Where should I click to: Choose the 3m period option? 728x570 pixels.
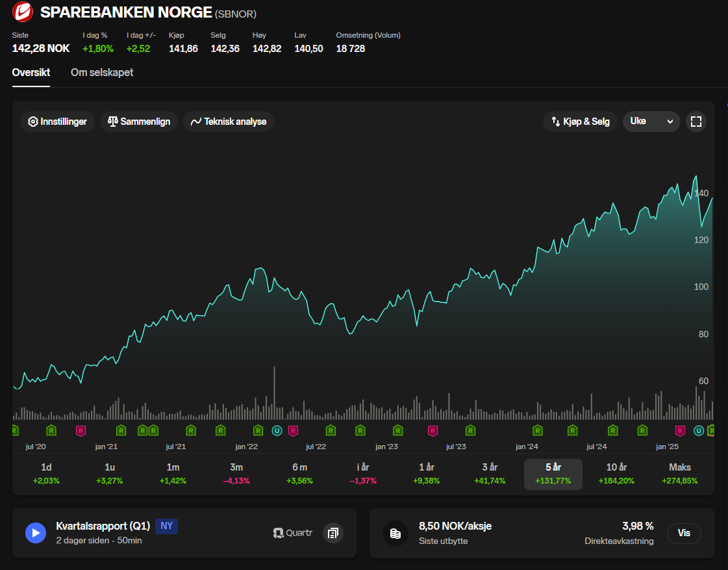[236, 474]
